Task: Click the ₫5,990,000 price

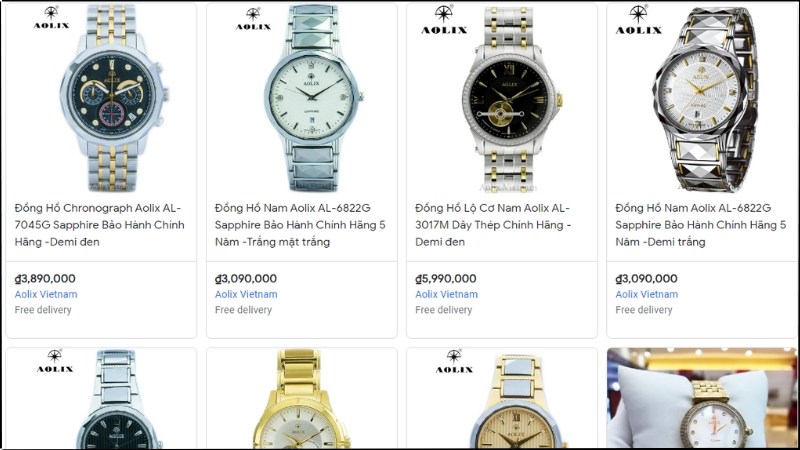Action: click(445, 279)
